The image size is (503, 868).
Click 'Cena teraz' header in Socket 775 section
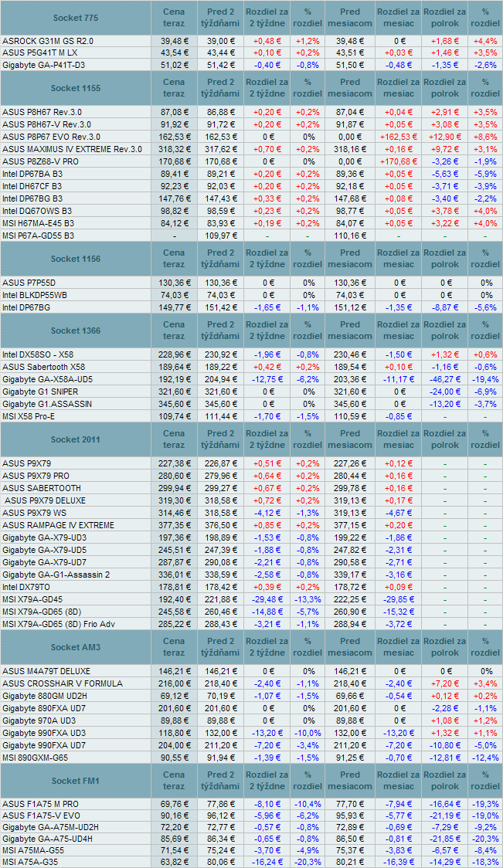coord(174,18)
